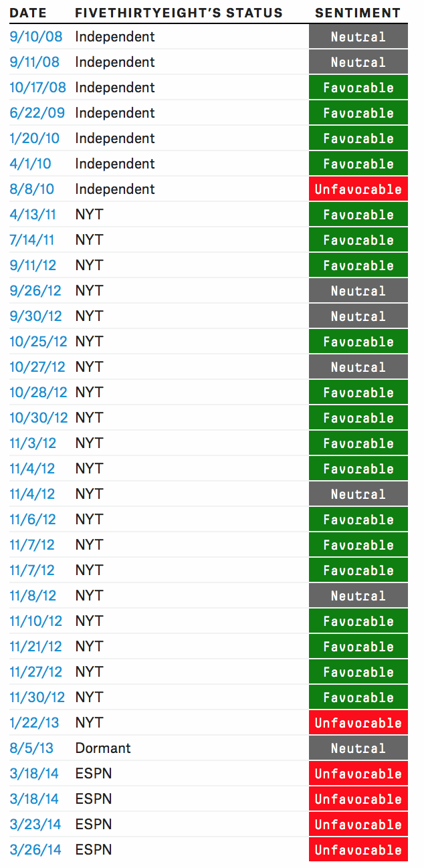
Task: Open the 3/26/14 date link
Action: (35, 850)
